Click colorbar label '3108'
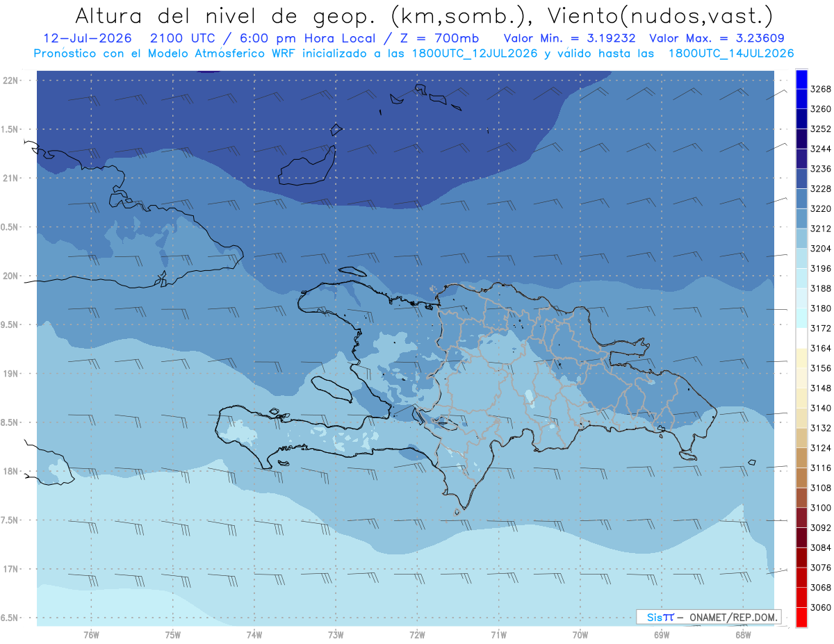 click(x=821, y=488)
